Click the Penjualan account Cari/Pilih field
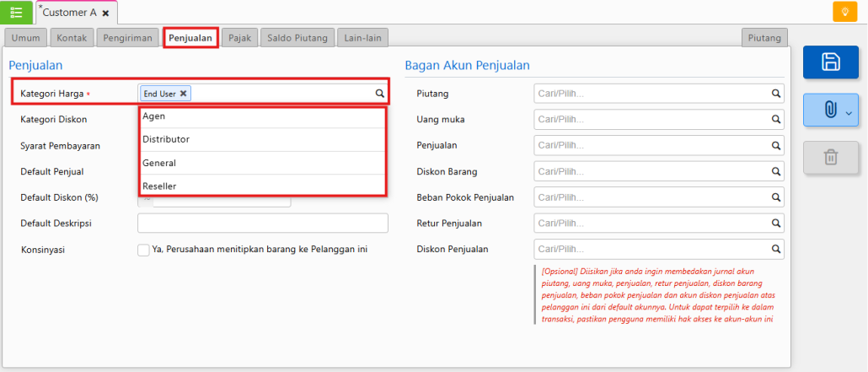 pyautogui.click(x=659, y=145)
